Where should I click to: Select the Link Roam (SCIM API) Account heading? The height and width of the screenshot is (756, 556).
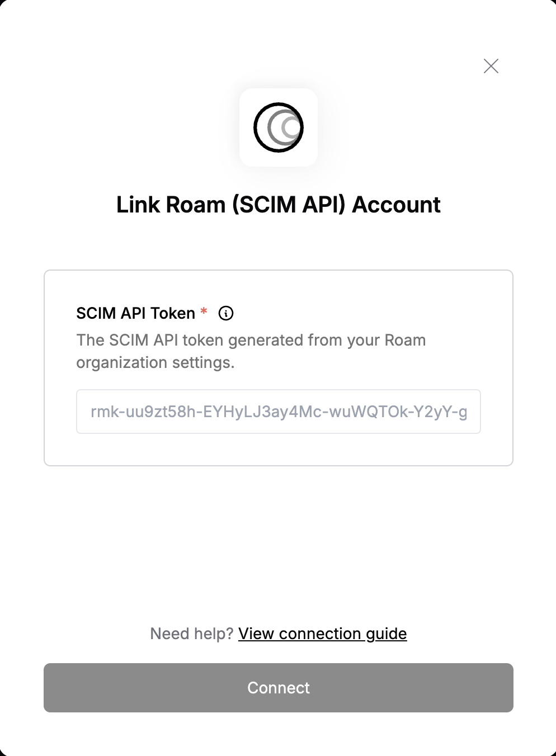279,205
